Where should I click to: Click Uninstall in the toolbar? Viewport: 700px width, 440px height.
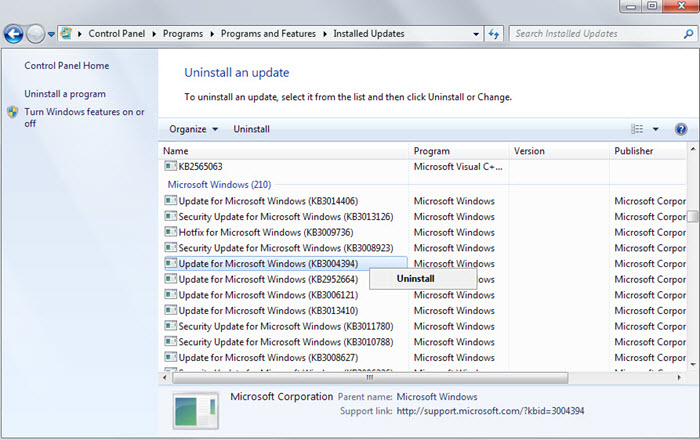click(251, 129)
